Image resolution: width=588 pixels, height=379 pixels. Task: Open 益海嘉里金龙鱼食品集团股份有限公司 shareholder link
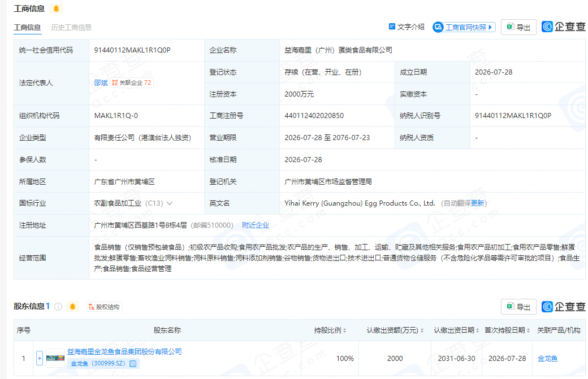pyautogui.click(x=124, y=352)
